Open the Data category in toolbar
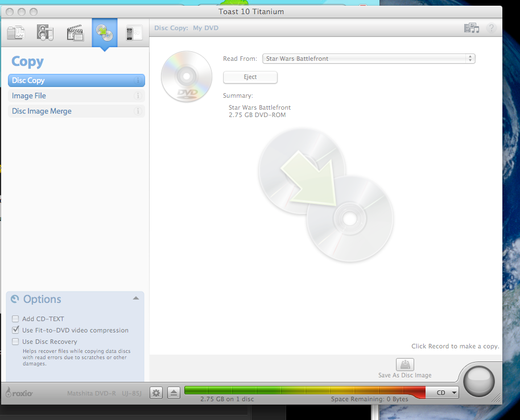Image resolution: width=520 pixels, height=420 pixels. click(16, 33)
